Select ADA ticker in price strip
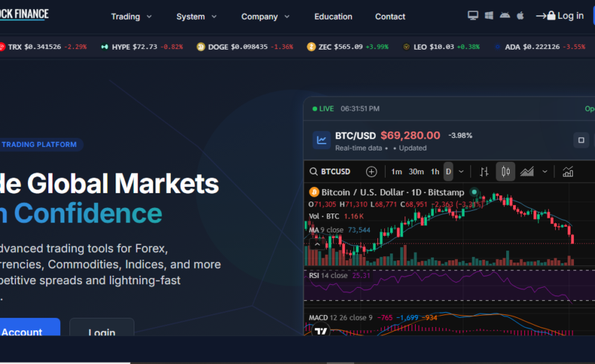Viewport: 595px width, 364px height. point(540,47)
